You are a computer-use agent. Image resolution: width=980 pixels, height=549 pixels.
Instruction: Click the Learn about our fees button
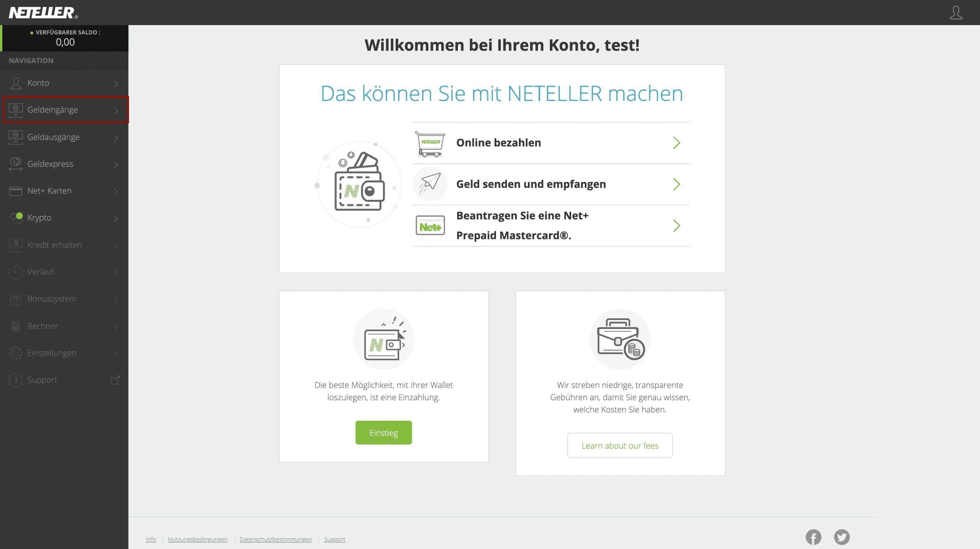tap(620, 445)
